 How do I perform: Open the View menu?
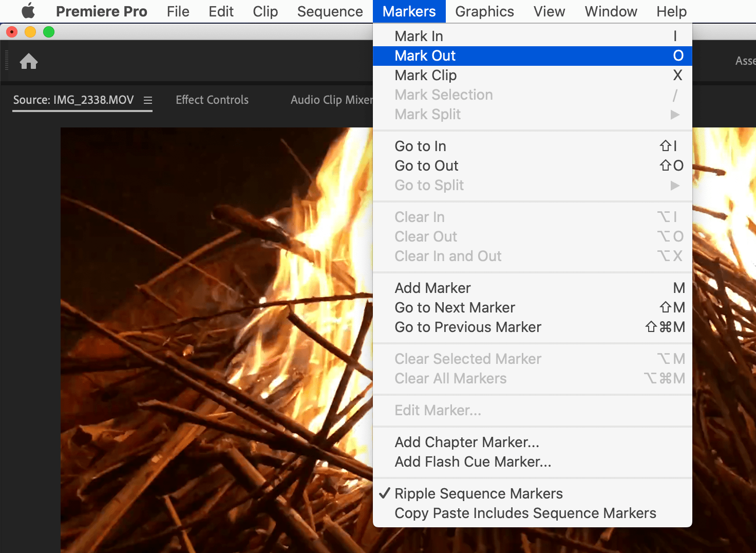pyautogui.click(x=550, y=11)
